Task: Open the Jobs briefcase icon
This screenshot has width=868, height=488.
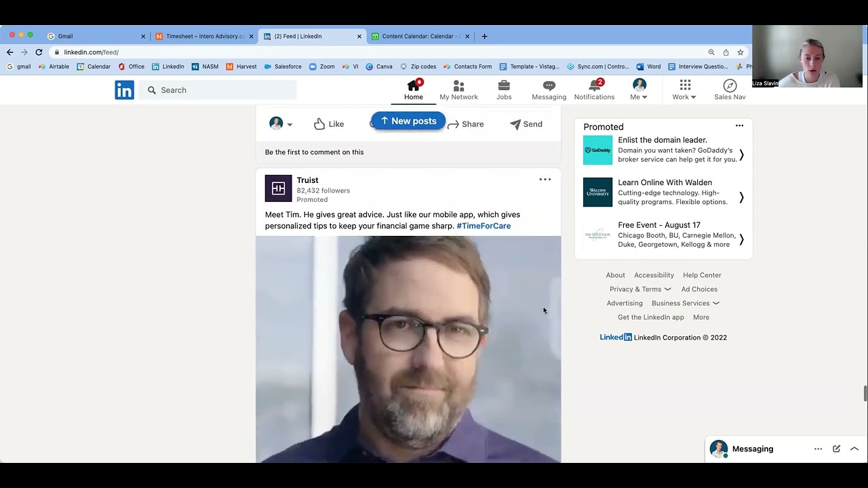Action: pos(504,85)
